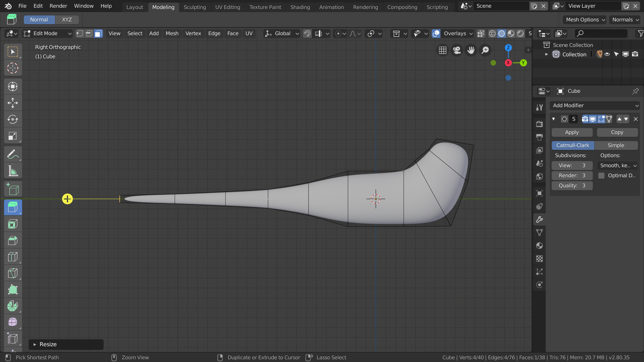Image resolution: width=644 pixels, height=362 pixels.
Task: Open the Smooth UV options dropdown
Action: pyautogui.click(x=618, y=166)
